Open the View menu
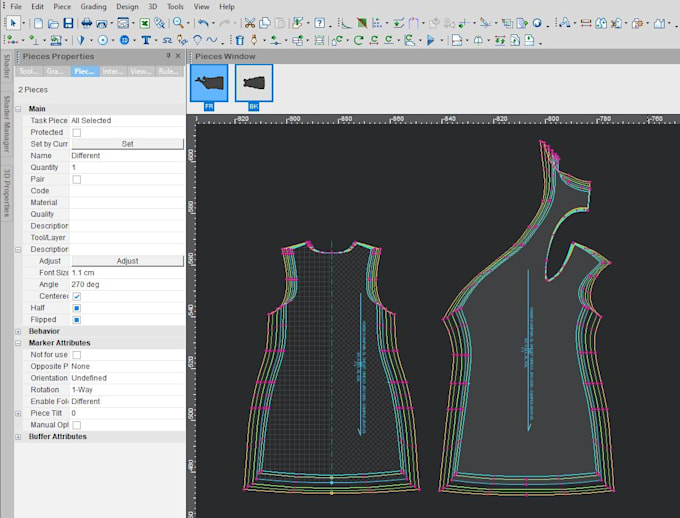680x518 pixels. coord(201,7)
